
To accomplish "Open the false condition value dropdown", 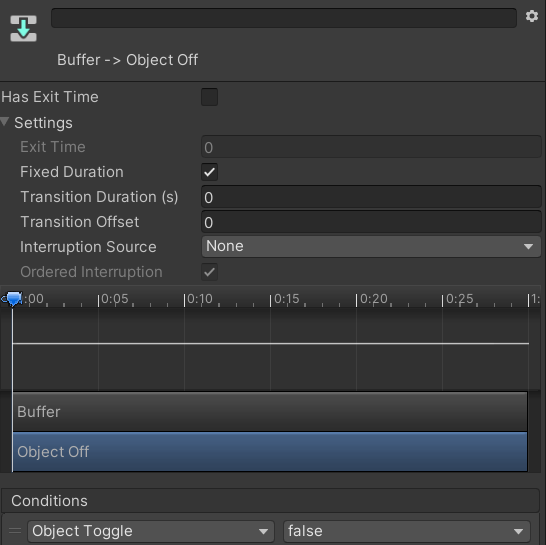I will pyautogui.click(x=407, y=531).
